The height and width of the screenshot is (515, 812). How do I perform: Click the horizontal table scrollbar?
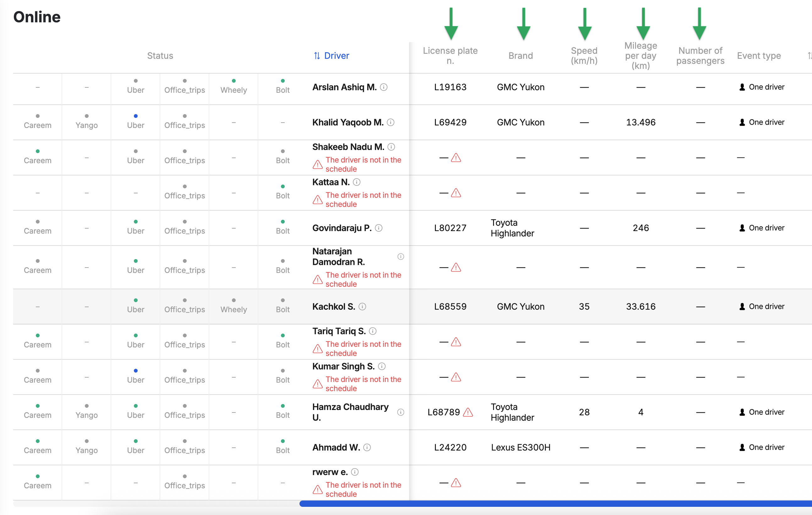555,504
